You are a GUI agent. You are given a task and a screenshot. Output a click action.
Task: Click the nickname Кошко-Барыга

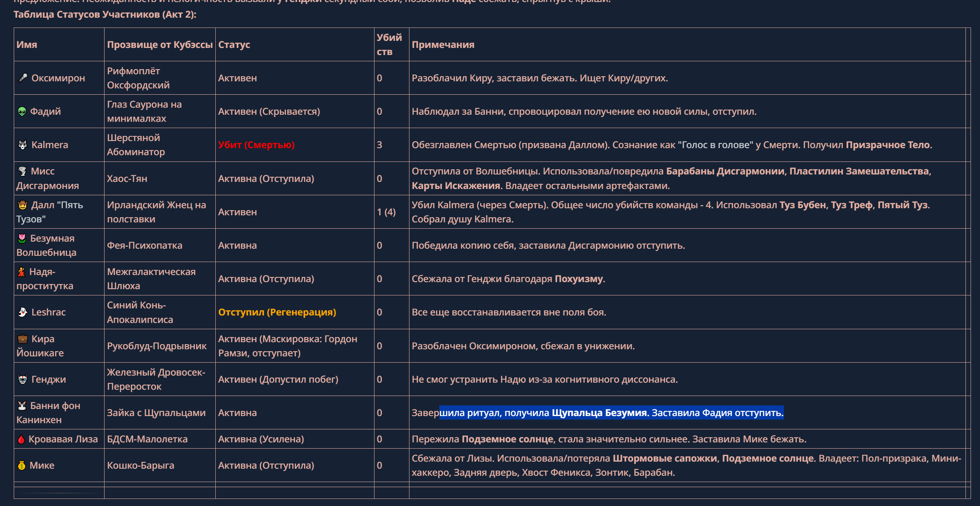141,465
